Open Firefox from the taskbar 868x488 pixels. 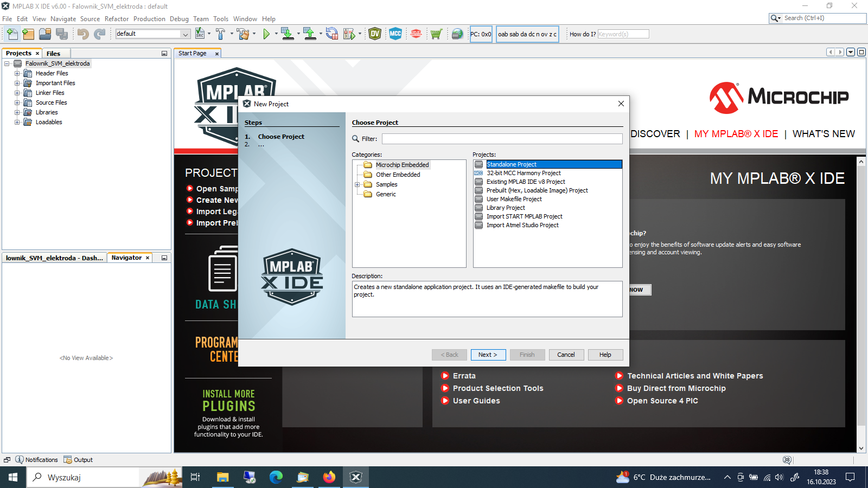[329, 477]
